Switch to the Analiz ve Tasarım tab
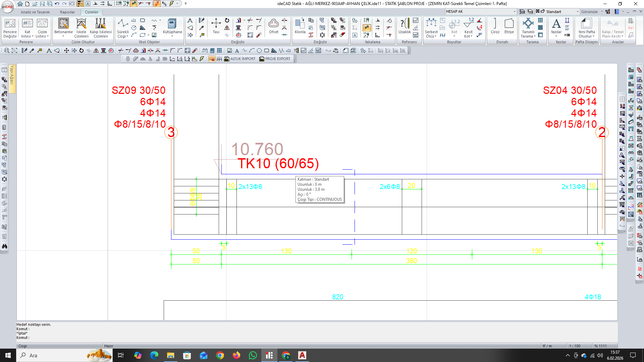 35,12
